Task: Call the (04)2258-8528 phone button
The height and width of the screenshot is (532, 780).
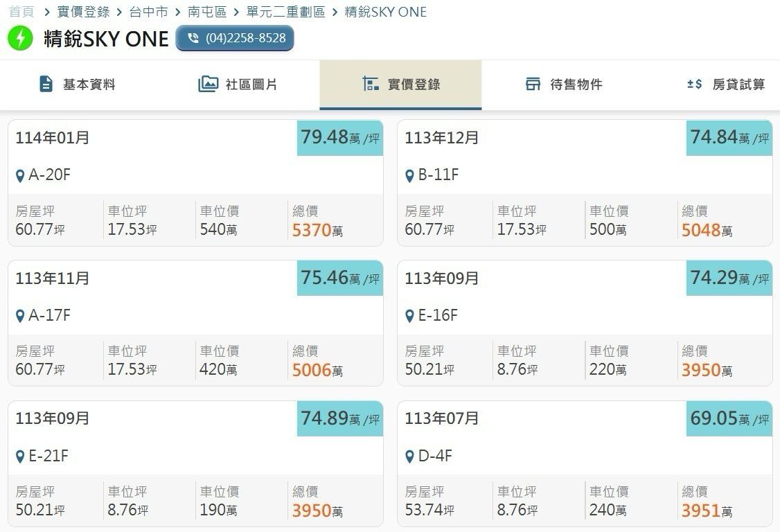Action: 235,38
